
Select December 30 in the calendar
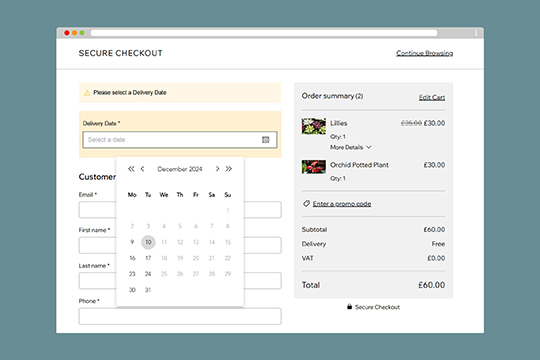pyautogui.click(x=132, y=290)
